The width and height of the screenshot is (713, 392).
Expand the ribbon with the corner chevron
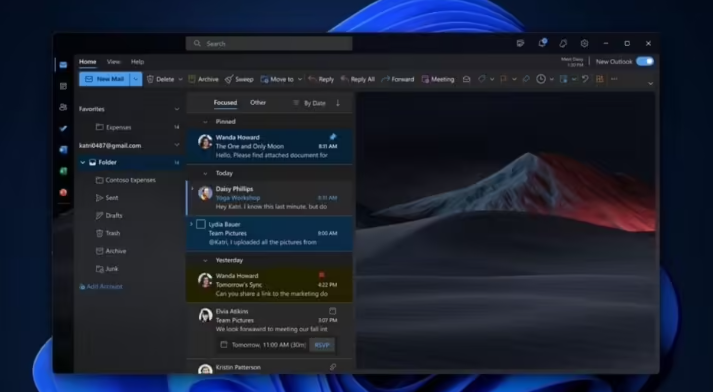[x=650, y=83]
